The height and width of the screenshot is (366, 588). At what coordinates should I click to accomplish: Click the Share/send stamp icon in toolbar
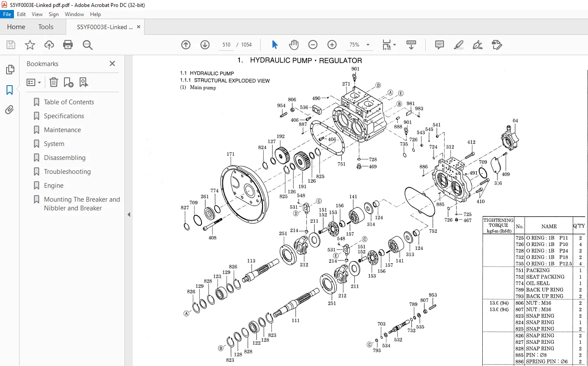(x=497, y=45)
